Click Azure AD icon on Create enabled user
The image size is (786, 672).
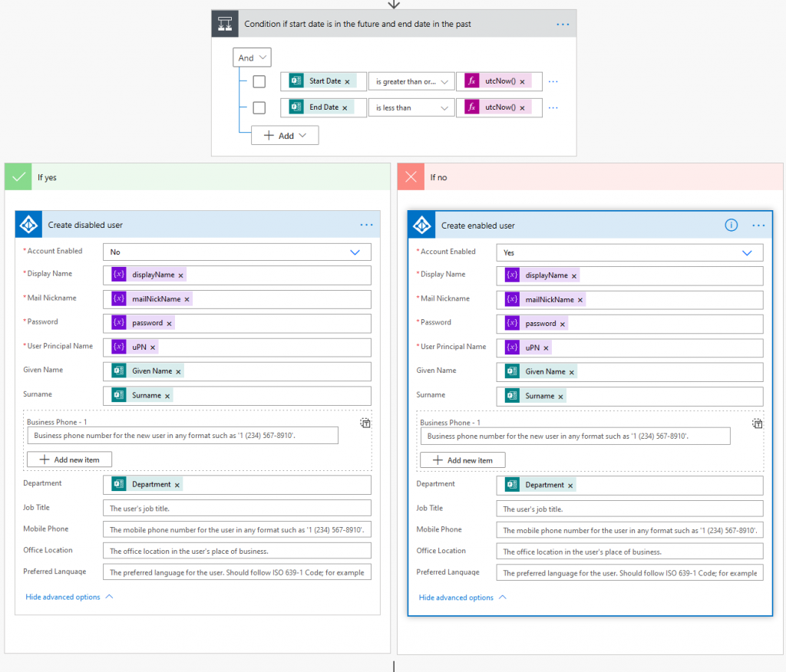(x=422, y=226)
